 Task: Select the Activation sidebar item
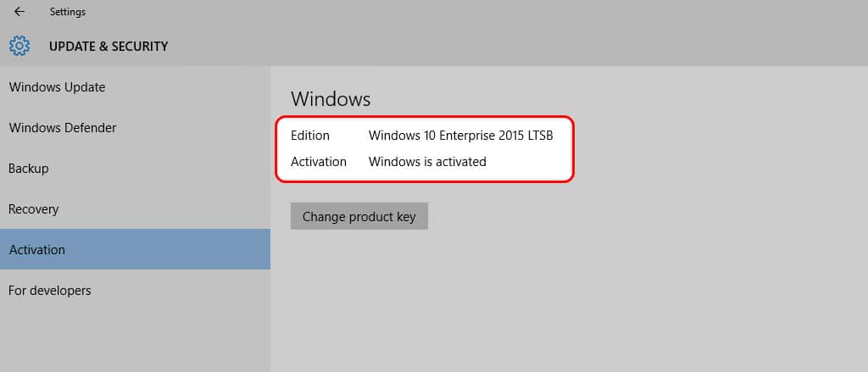click(135, 249)
